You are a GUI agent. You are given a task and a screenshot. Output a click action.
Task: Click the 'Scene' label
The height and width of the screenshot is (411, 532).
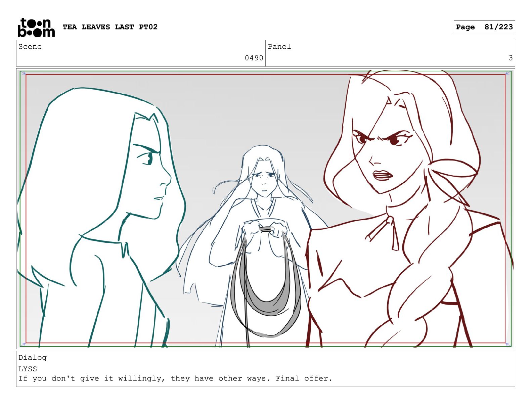[30, 47]
